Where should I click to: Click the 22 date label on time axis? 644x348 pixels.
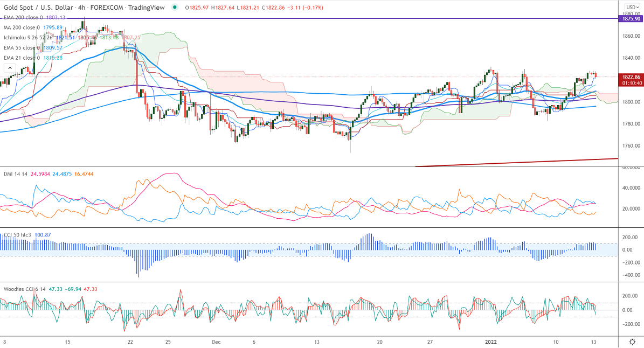click(x=130, y=342)
